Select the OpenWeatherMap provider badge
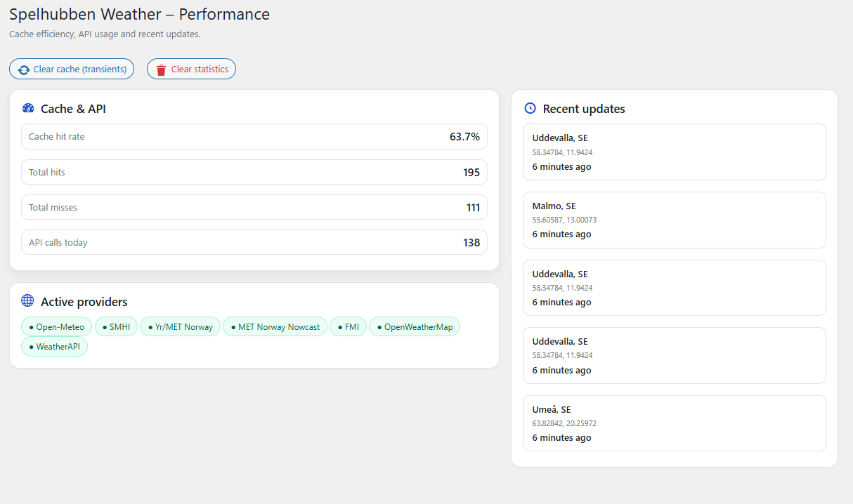The height and width of the screenshot is (504, 853). (415, 327)
